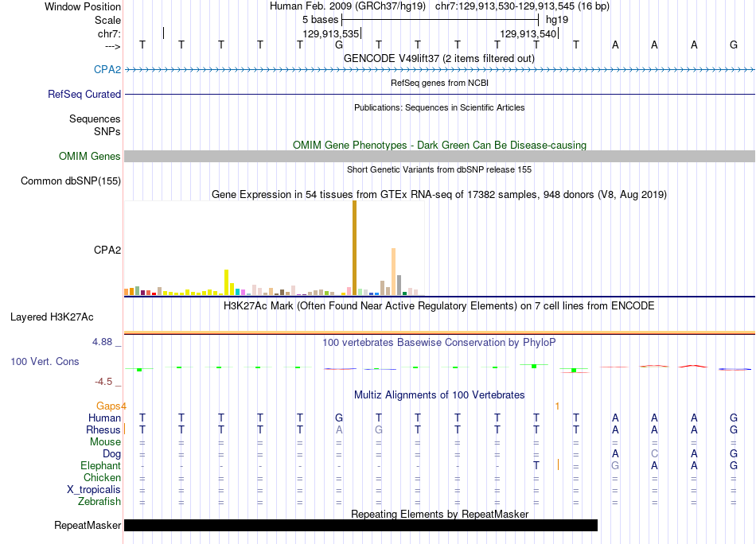Click the ---> base direction arrow label
Viewport: 756px width, 544px height.
[113, 46]
